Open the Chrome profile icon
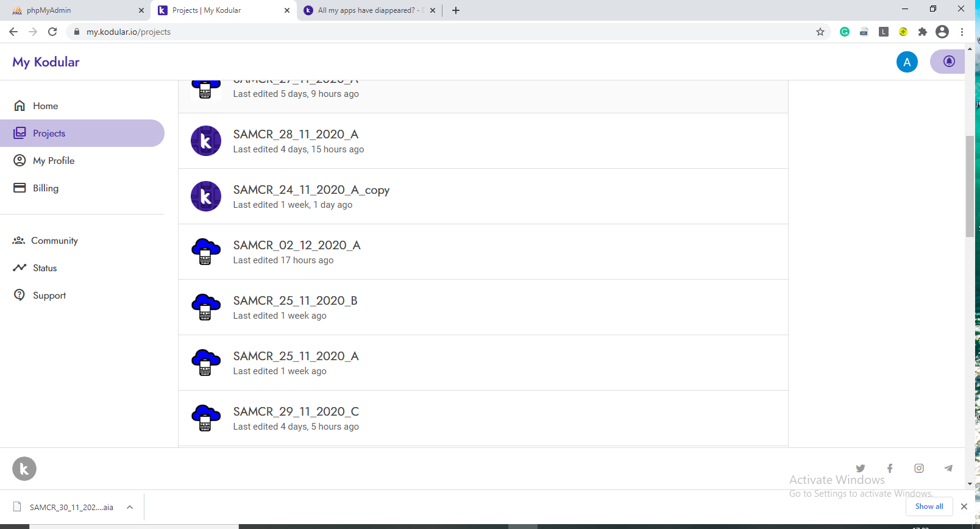 [x=942, y=32]
